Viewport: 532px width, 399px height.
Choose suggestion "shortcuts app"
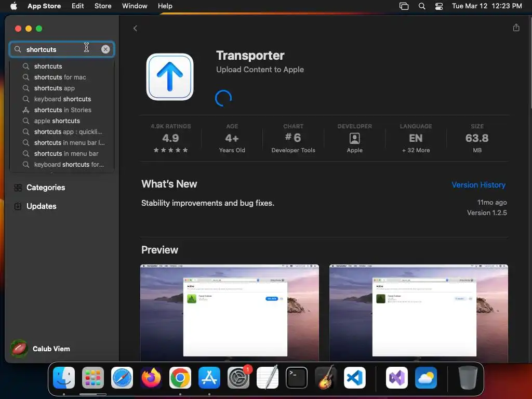[x=62, y=88]
